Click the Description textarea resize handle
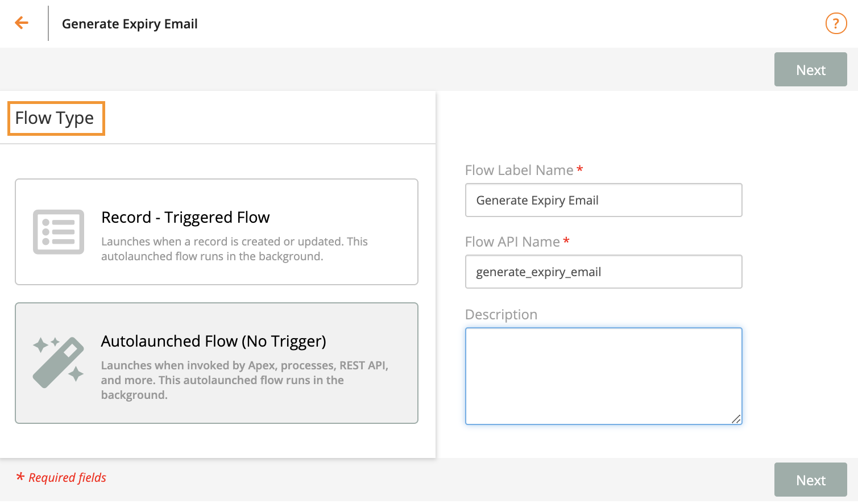The height and width of the screenshot is (504, 858). point(736,419)
